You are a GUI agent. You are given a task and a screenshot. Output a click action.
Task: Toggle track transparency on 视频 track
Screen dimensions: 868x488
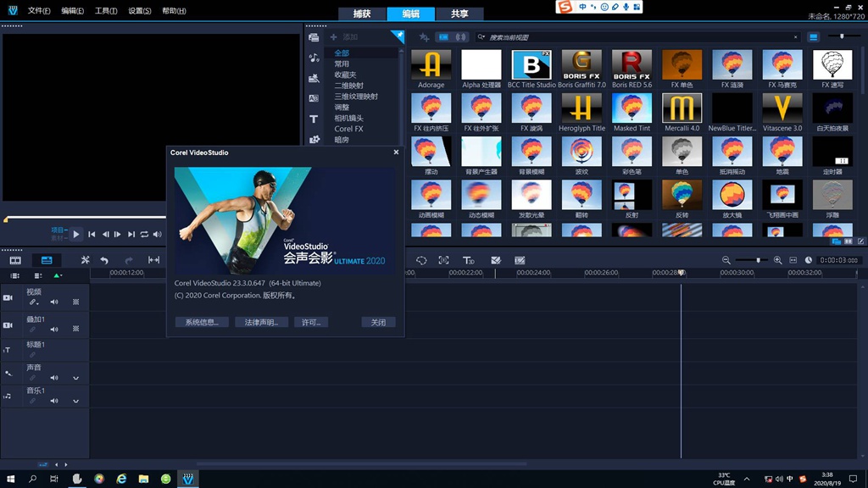point(75,302)
